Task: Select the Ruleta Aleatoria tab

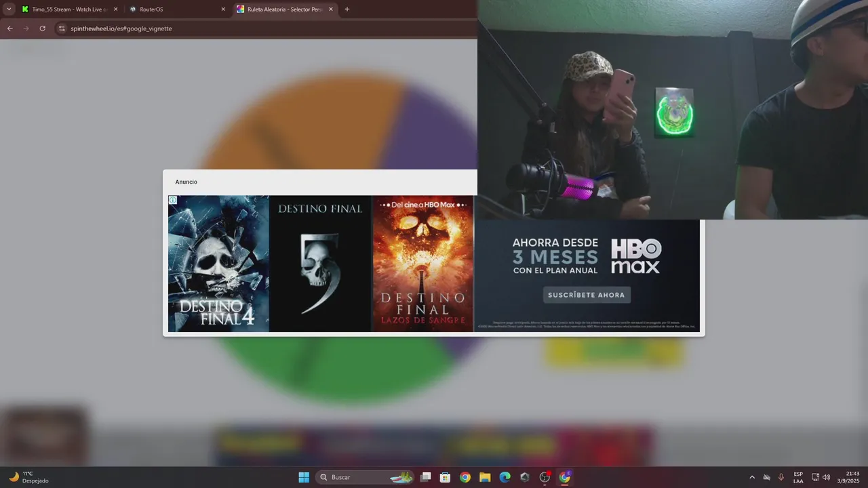Action: [285, 9]
